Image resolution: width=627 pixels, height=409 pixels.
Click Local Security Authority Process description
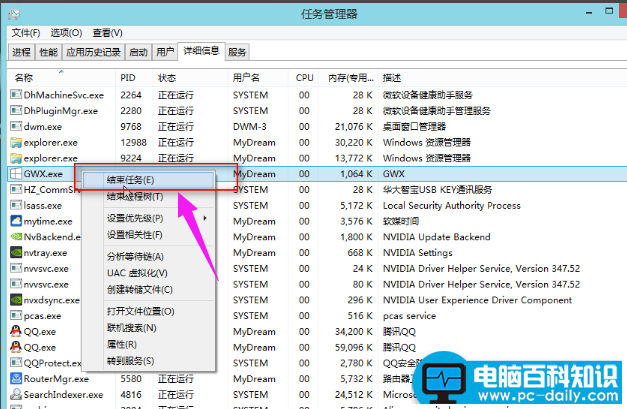click(x=451, y=205)
